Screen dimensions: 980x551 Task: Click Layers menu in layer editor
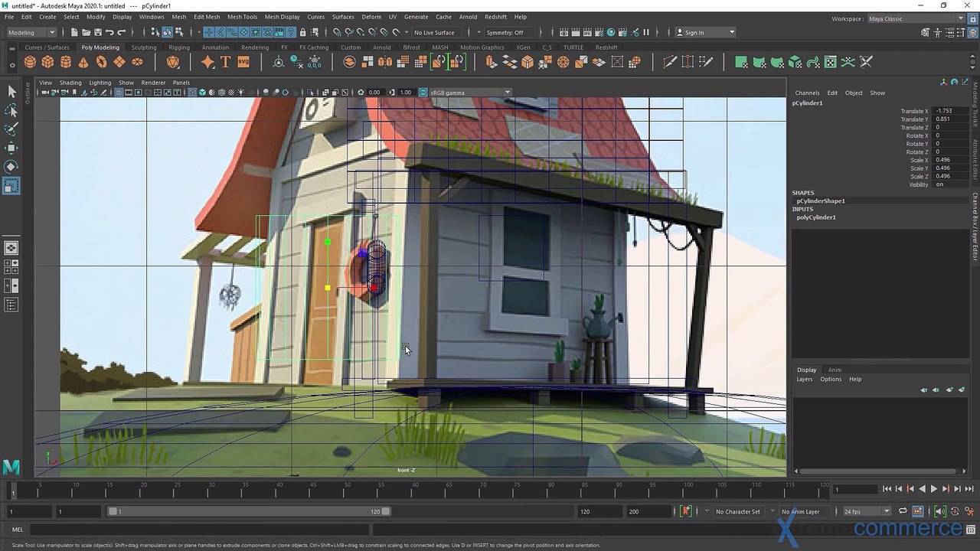pyautogui.click(x=804, y=379)
